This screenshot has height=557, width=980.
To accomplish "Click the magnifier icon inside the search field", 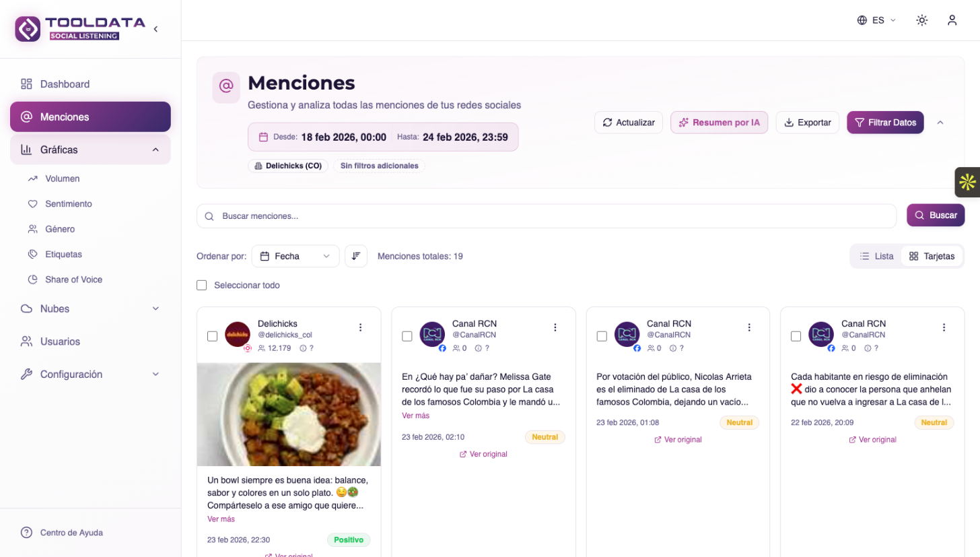I will tap(209, 216).
